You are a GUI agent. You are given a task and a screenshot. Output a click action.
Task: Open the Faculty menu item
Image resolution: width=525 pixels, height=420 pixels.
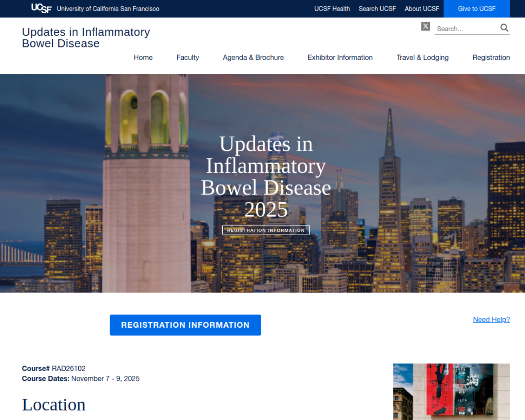[187, 57]
